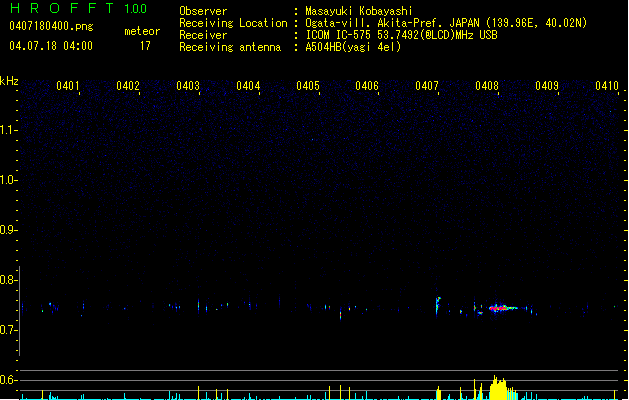
Task: Click the bright red meteor echo near 0408
Action: 502,308
